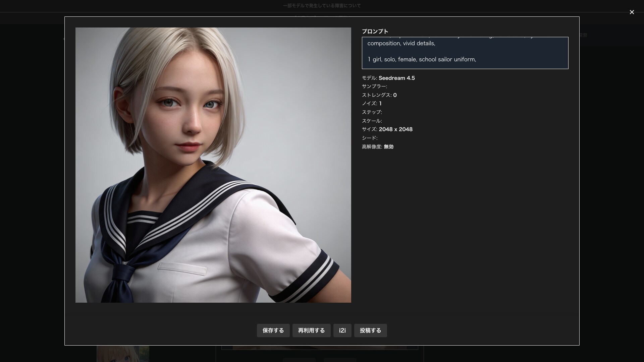The width and height of the screenshot is (644, 362).
Task: Click the 2048 x 2048 size value
Action: [396, 129]
